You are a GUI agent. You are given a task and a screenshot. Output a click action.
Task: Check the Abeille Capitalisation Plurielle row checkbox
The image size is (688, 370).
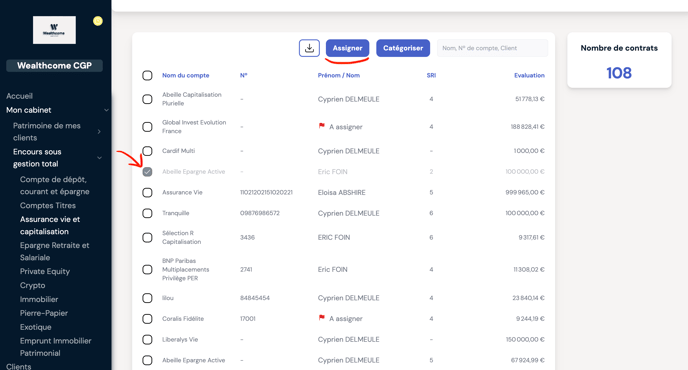coord(147,99)
